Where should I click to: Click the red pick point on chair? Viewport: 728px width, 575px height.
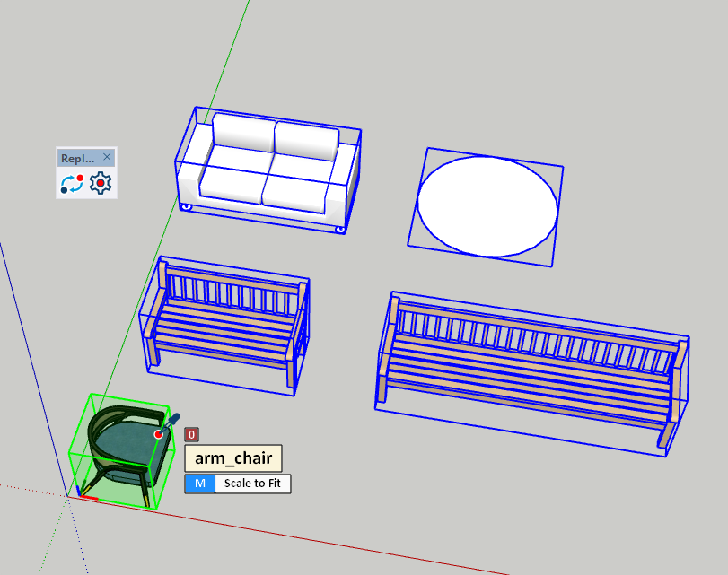coord(159,434)
